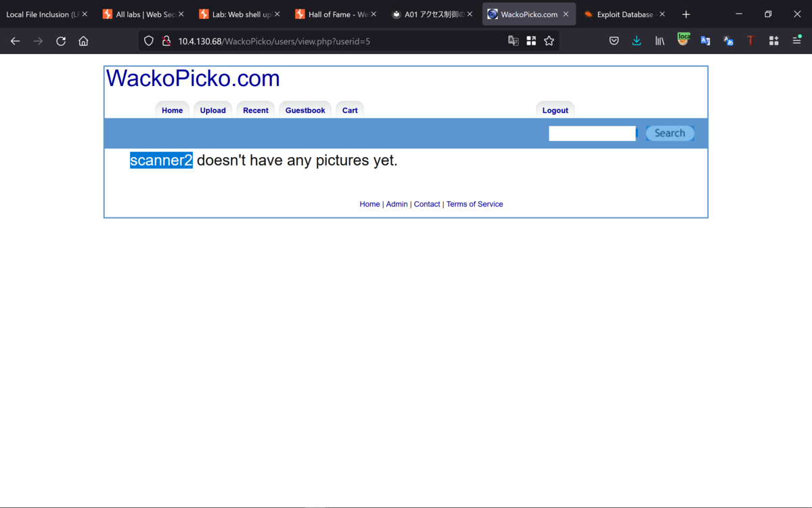Open the library bookshelf icon
The width and height of the screenshot is (812, 508).
tap(660, 41)
